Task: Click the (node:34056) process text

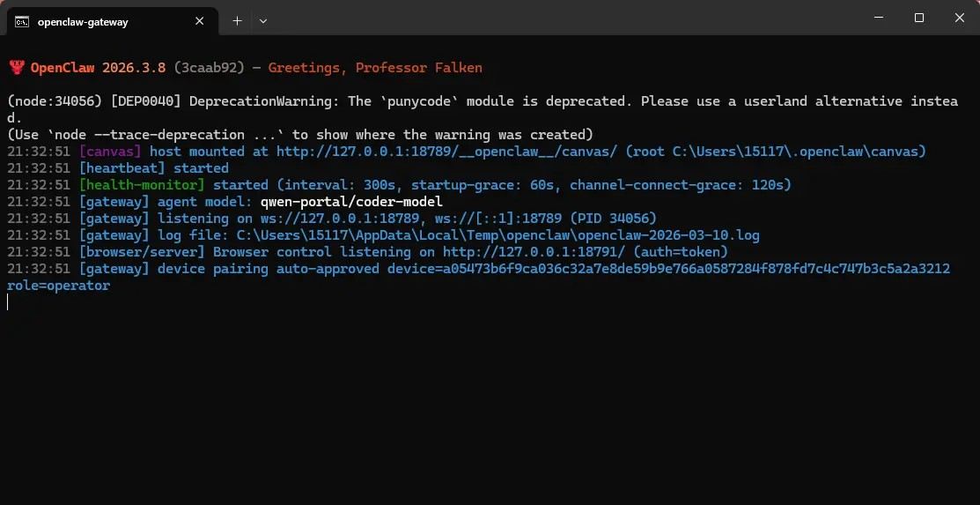Action: pos(55,101)
